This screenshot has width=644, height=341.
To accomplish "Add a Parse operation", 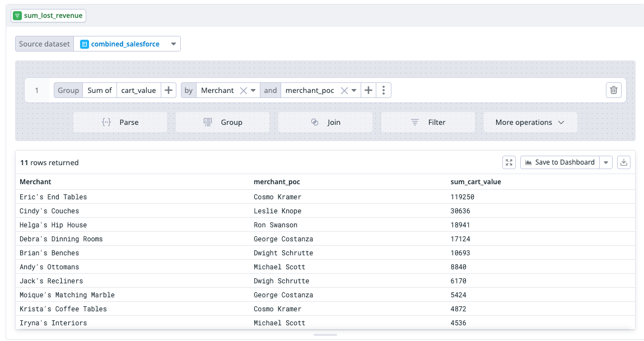I will pyautogui.click(x=120, y=122).
